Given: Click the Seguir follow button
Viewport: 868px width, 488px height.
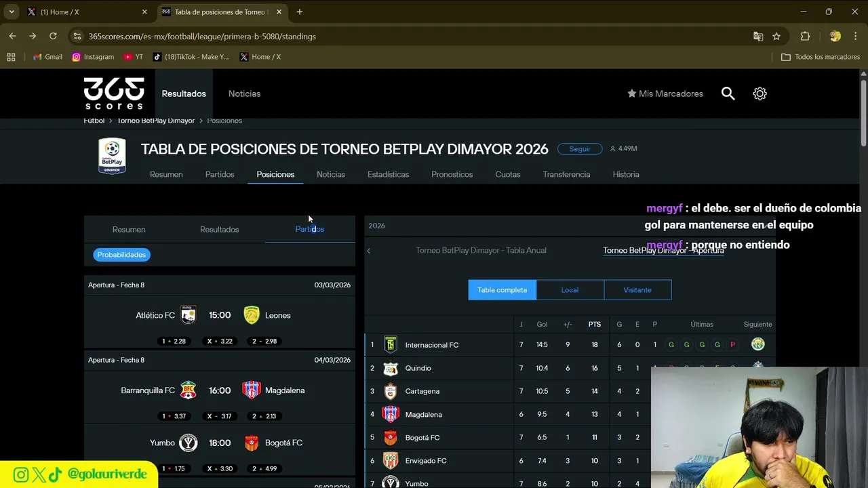Looking at the screenshot, I should (580, 148).
